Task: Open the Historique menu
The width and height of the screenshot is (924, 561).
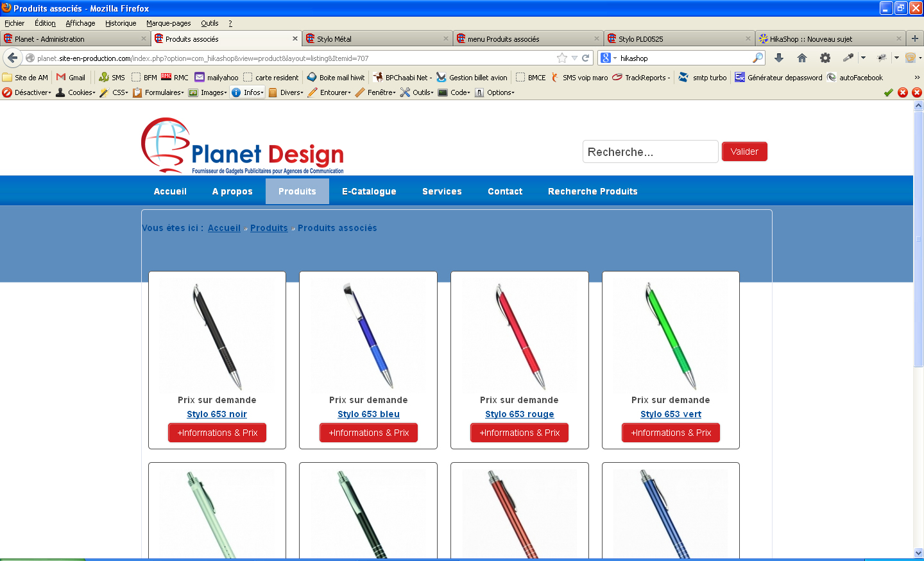Action: (121, 23)
